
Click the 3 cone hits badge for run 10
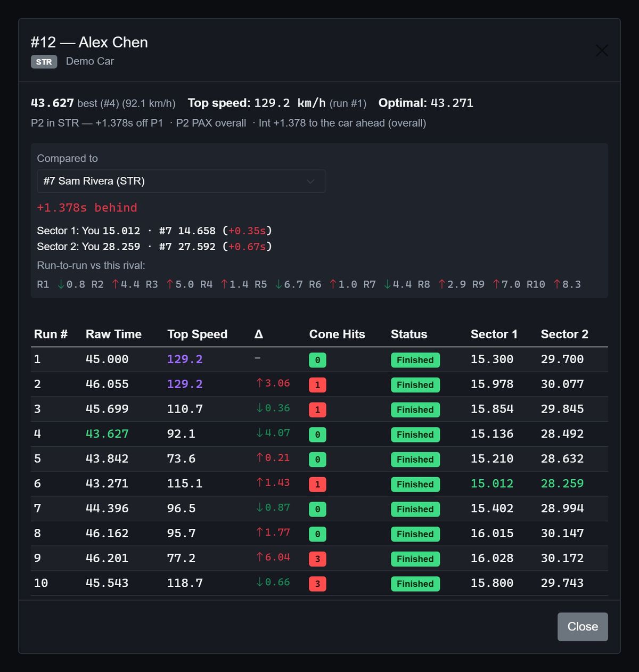point(317,584)
